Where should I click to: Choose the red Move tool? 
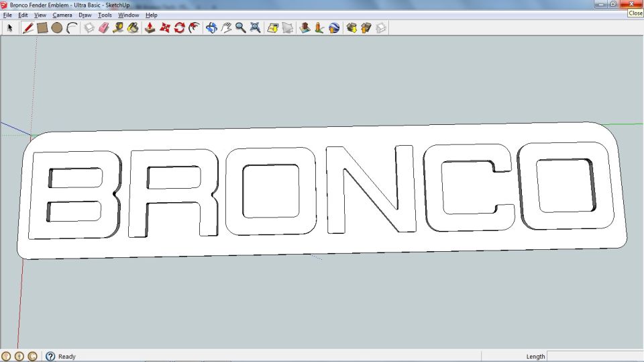point(165,28)
